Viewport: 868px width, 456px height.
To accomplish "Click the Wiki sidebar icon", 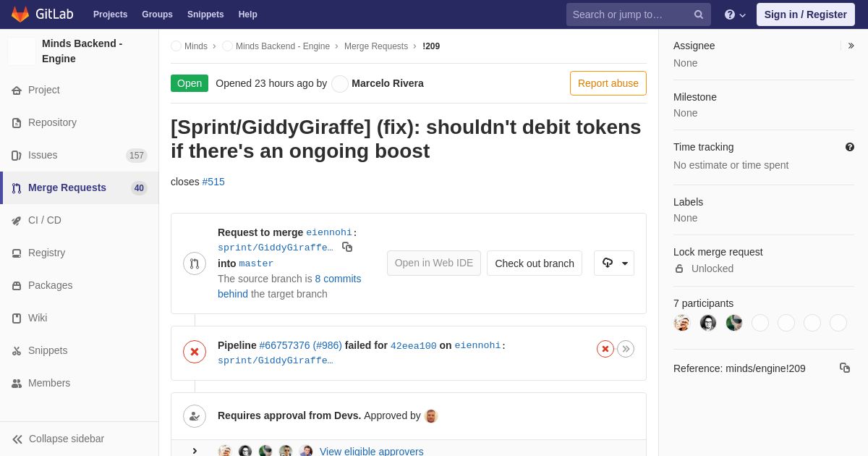I will pyautogui.click(x=17, y=318).
